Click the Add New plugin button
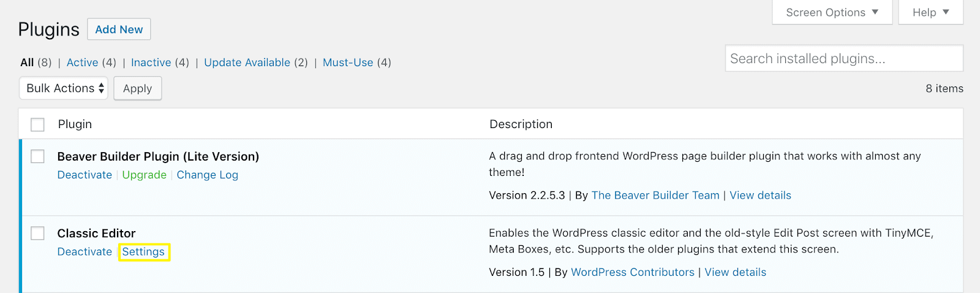This screenshot has height=293, width=980. [119, 29]
